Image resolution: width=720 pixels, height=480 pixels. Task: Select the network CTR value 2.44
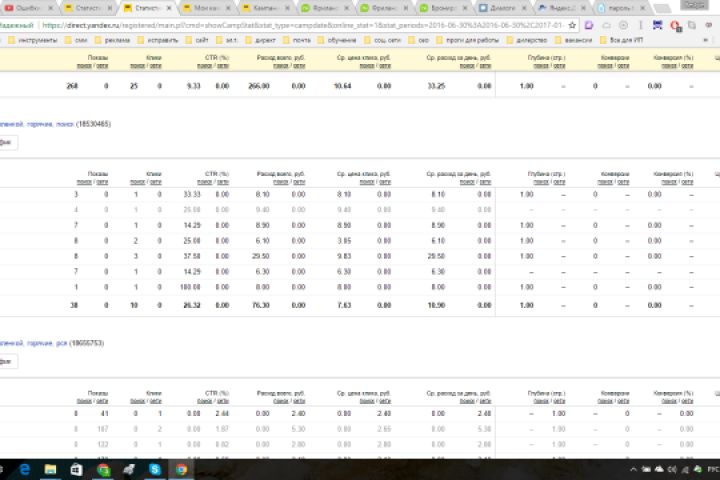[222, 413]
